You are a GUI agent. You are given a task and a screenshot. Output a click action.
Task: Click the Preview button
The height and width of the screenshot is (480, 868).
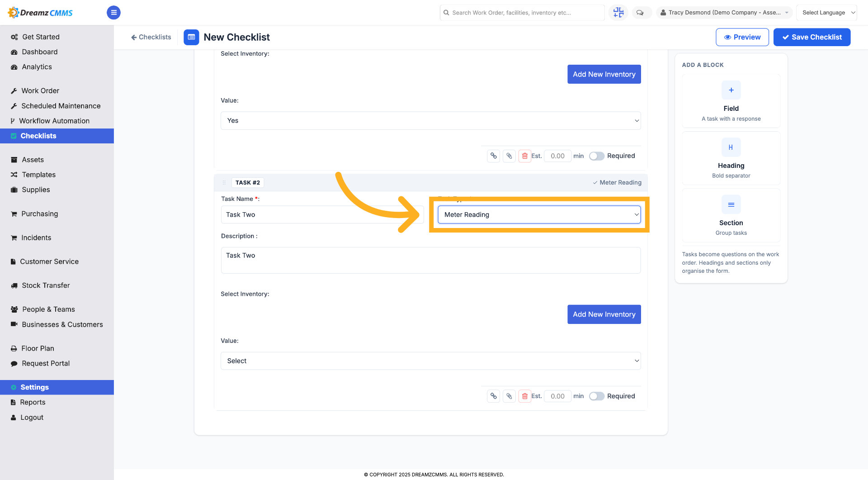click(x=742, y=37)
